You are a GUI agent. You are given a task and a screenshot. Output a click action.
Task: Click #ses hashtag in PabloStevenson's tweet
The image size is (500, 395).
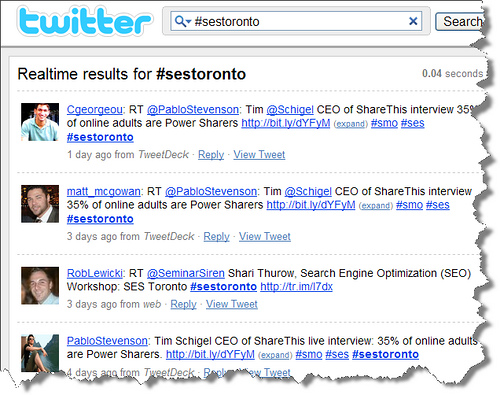(x=337, y=354)
